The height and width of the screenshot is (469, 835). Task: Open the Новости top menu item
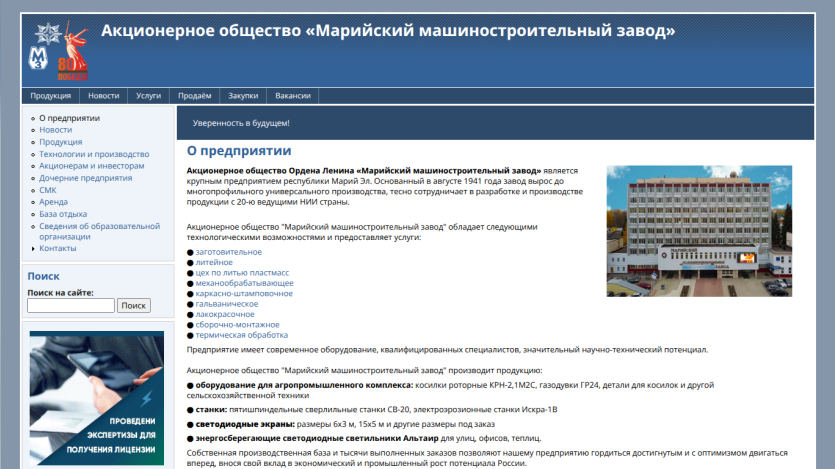click(103, 96)
